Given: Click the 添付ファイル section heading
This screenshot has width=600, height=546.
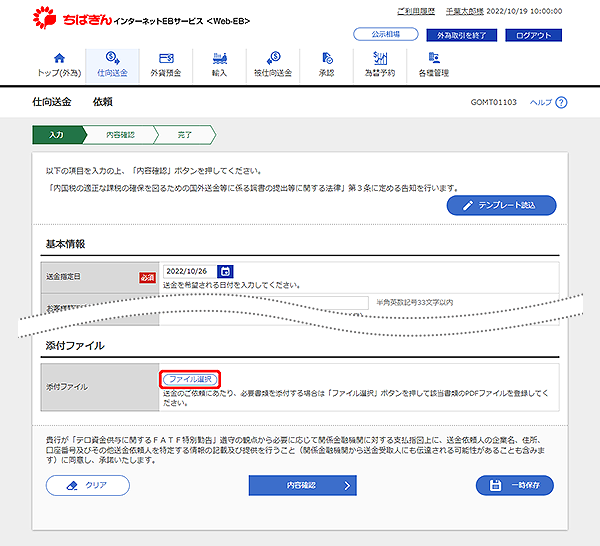Looking at the screenshot, I should pyautogui.click(x=75, y=346).
